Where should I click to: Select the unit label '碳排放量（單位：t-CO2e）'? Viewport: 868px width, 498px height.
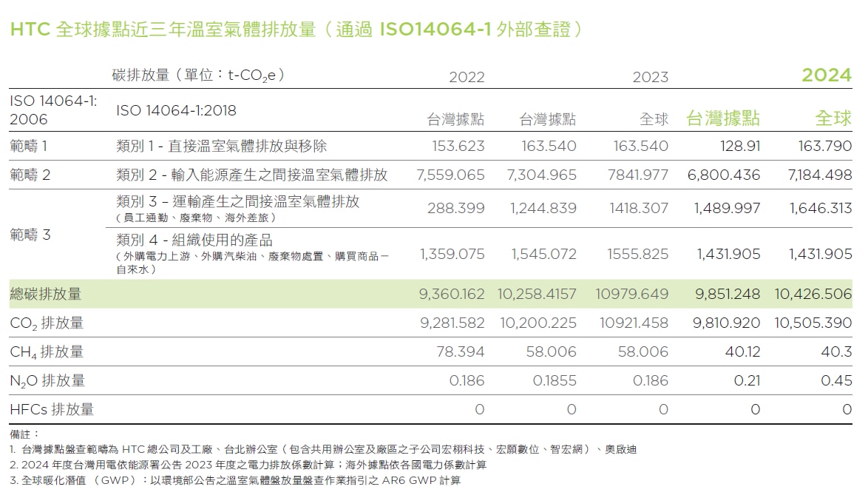(200, 75)
